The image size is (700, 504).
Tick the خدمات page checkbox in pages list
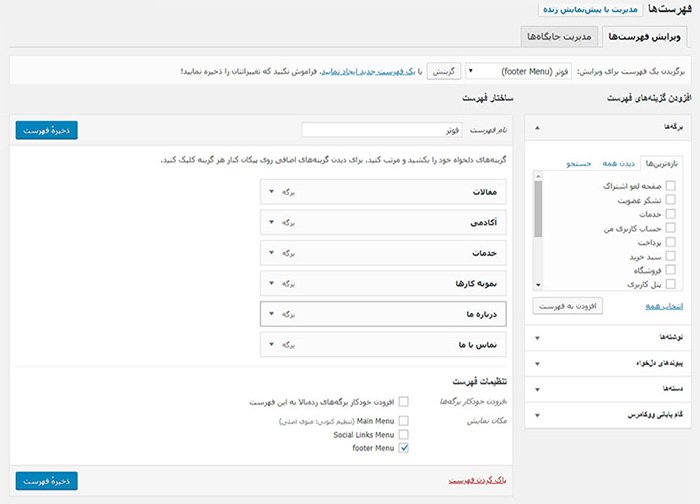tap(670, 214)
